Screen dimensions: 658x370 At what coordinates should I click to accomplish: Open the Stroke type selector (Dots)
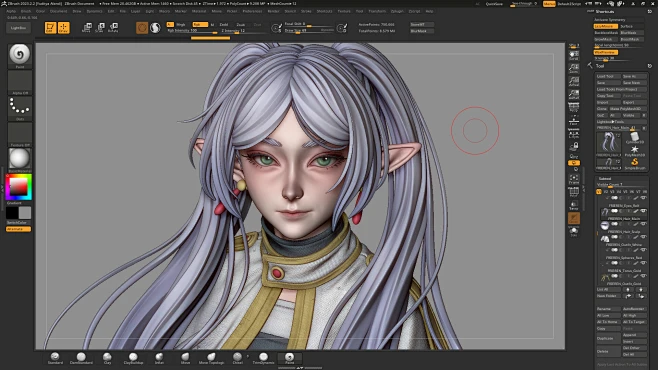pos(19,108)
